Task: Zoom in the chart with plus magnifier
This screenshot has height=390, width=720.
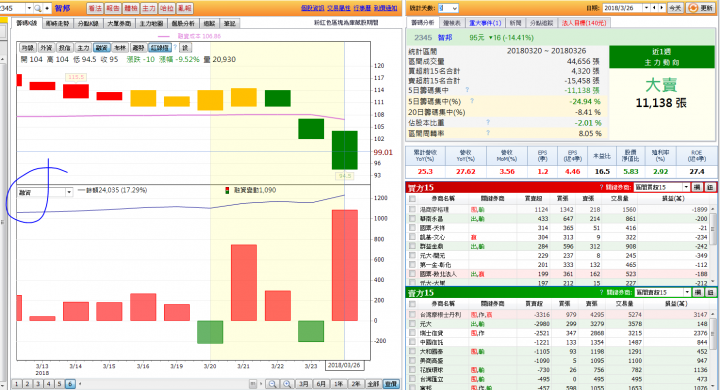Action: coord(287,384)
